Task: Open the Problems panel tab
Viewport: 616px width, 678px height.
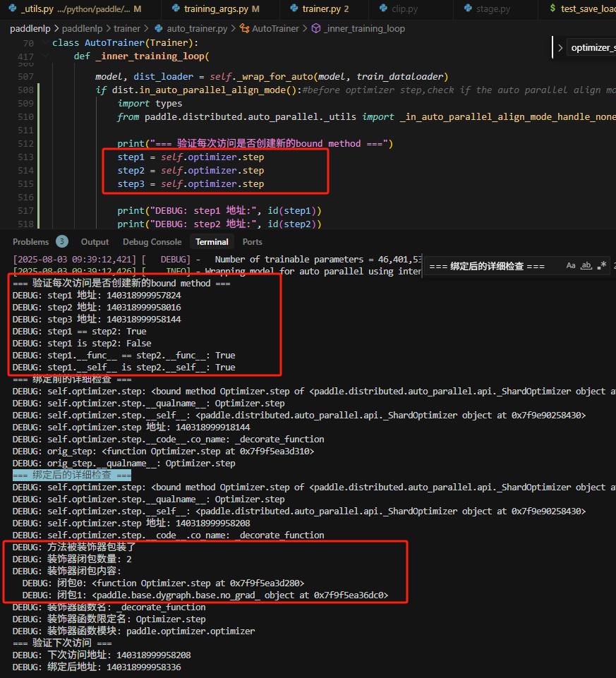Action: 31,241
